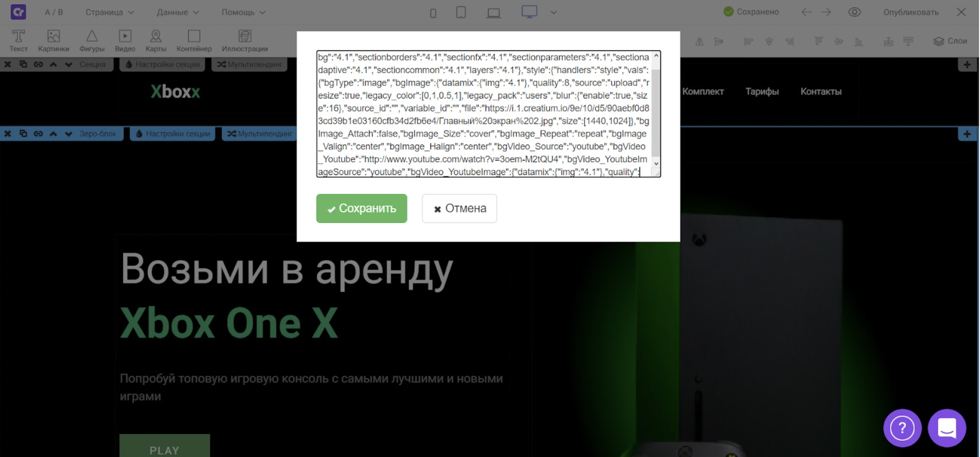Viewport: 980px width, 457px height.
Task: Expand the Помощь menu
Action: tap(243, 12)
